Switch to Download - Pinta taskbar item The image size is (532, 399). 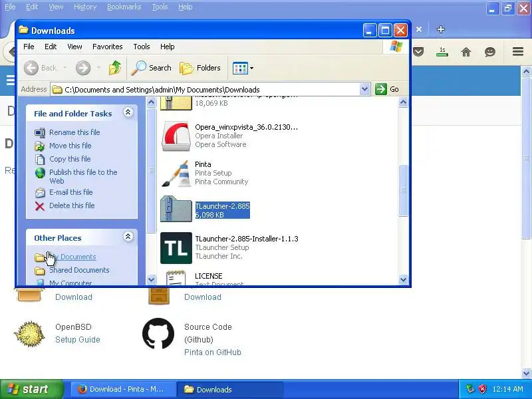coord(123,389)
